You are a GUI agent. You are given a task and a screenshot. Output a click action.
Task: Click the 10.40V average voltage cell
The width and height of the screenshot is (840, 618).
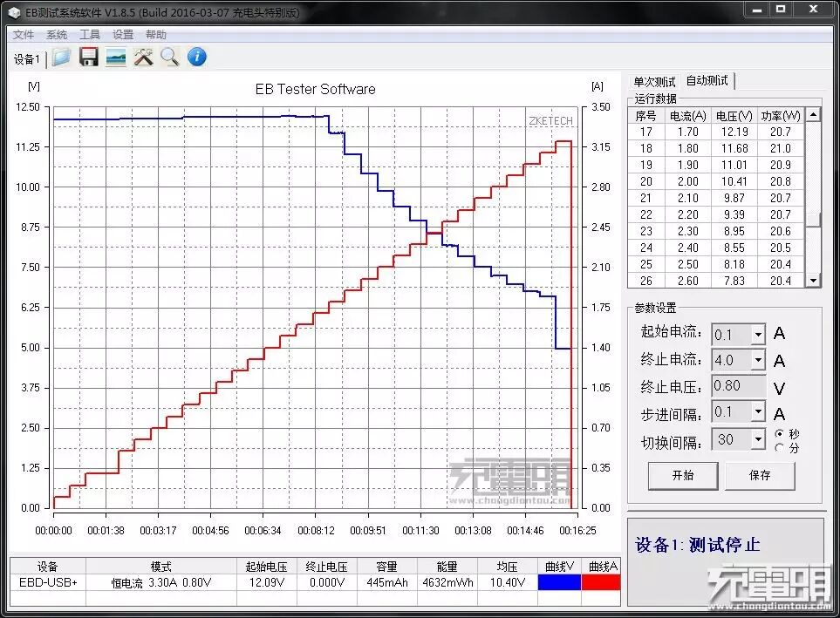[508, 582]
